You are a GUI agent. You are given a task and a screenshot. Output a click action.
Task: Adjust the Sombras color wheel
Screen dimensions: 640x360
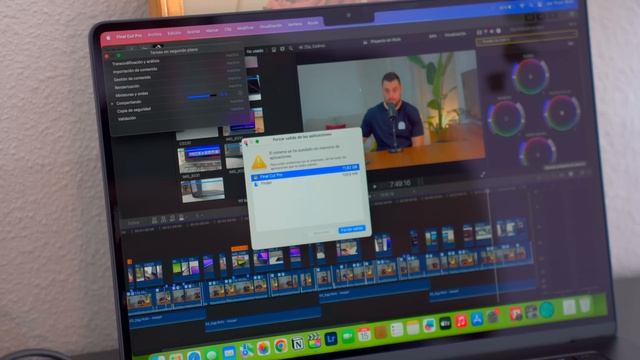click(507, 118)
